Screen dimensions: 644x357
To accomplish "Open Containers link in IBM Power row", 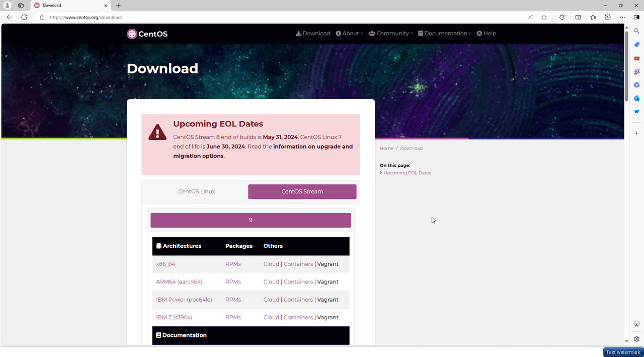I will [x=298, y=300].
